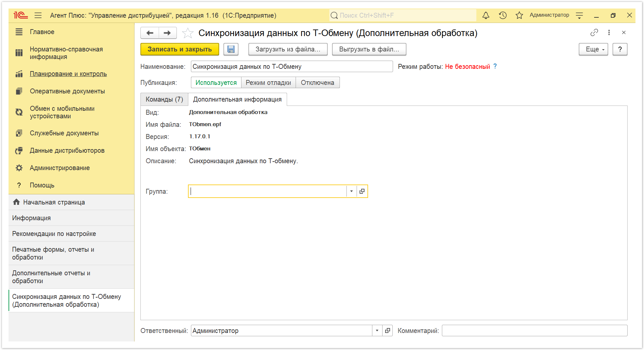Focus the search field Поиск Ctrl+Shift+F
This screenshot has width=644, height=350.
[x=403, y=15]
